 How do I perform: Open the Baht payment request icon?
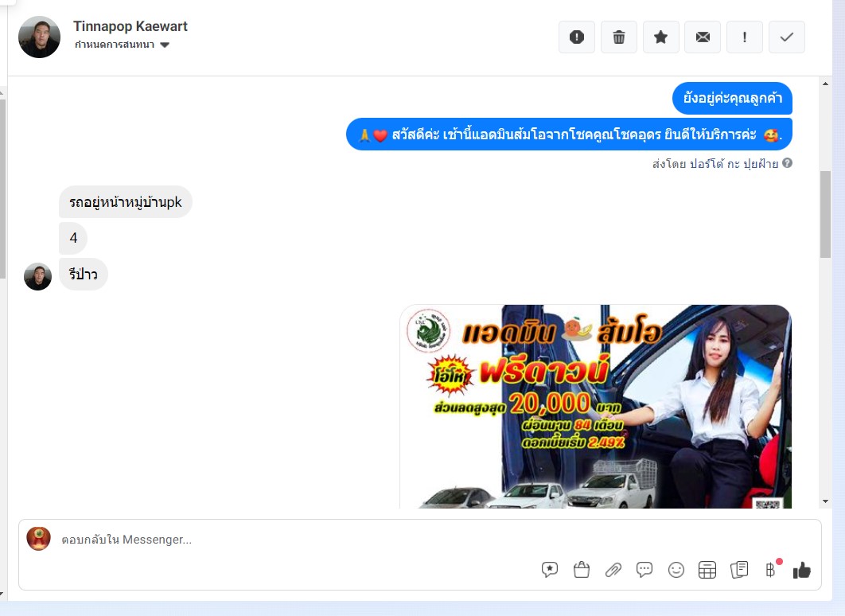click(771, 570)
